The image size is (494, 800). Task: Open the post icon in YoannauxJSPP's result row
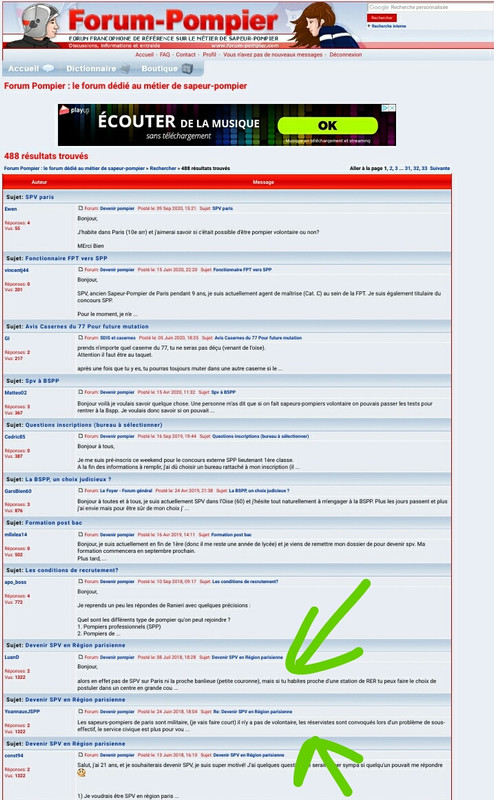(80, 711)
